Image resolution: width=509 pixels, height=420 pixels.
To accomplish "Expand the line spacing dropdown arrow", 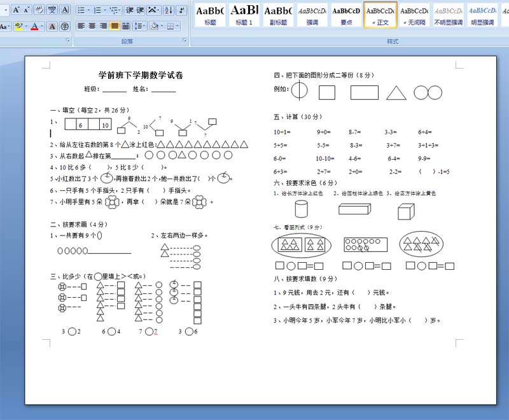I will (145, 26).
